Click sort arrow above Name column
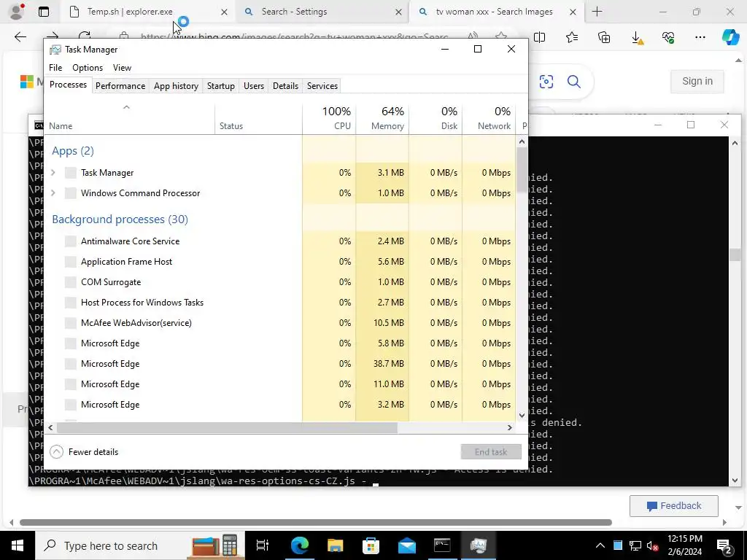Screen dimensions: 747x560 pos(126,108)
